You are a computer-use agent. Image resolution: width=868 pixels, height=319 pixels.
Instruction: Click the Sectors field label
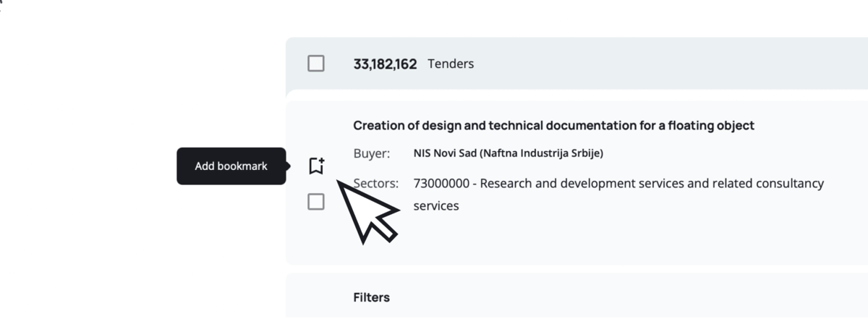coord(376,184)
